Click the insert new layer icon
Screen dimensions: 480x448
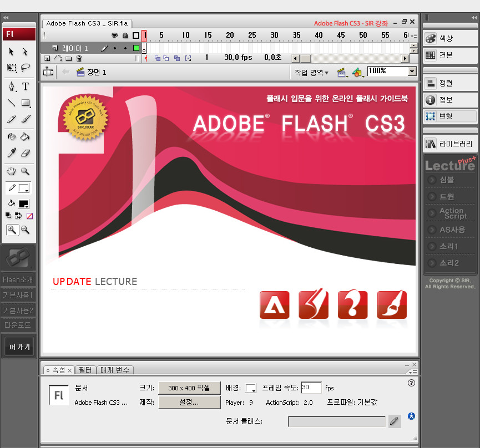pyautogui.click(x=47, y=58)
